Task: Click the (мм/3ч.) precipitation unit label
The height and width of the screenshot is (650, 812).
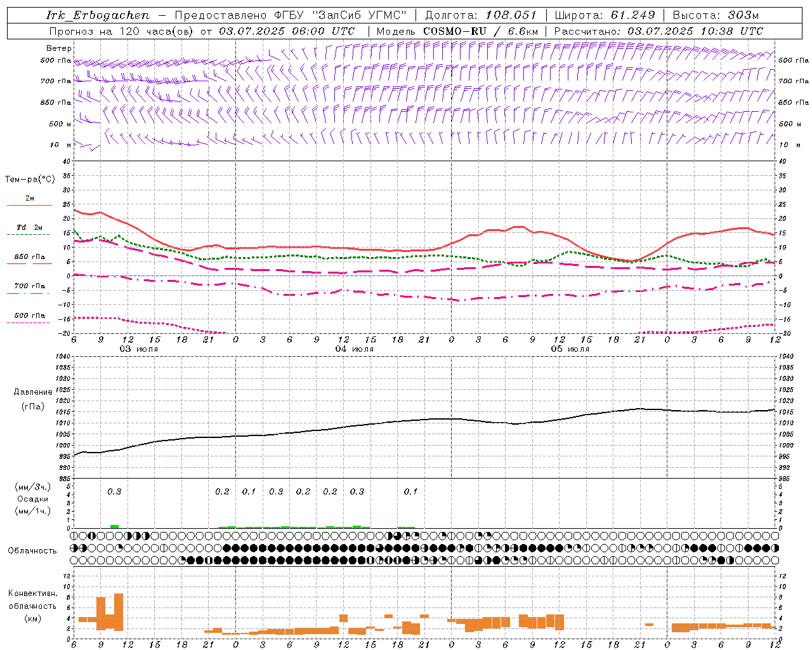Action: [x=33, y=487]
